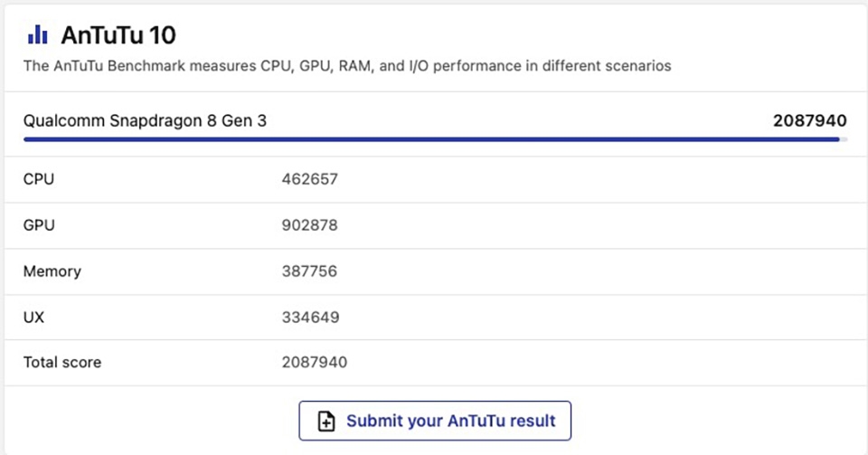Select the AnTuTu 10 heading
Screen dimensions: 868x455
coord(118,35)
